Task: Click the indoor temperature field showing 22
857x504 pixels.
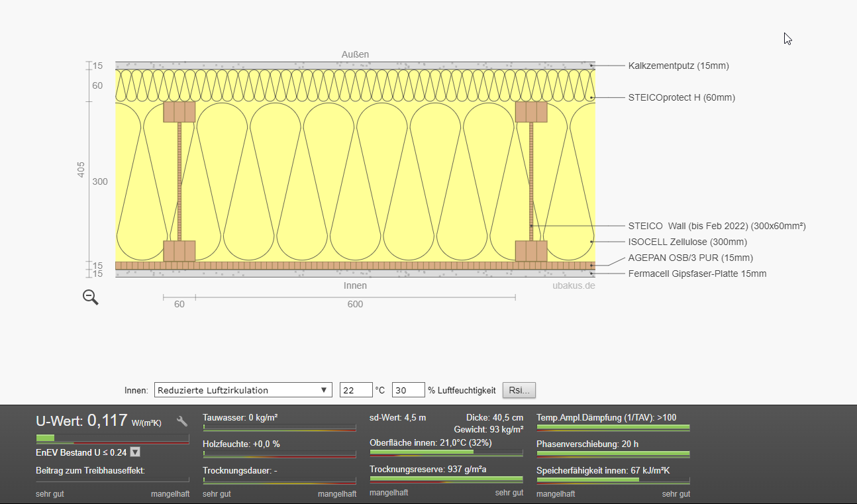Action: pyautogui.click(x=356, y=390)
